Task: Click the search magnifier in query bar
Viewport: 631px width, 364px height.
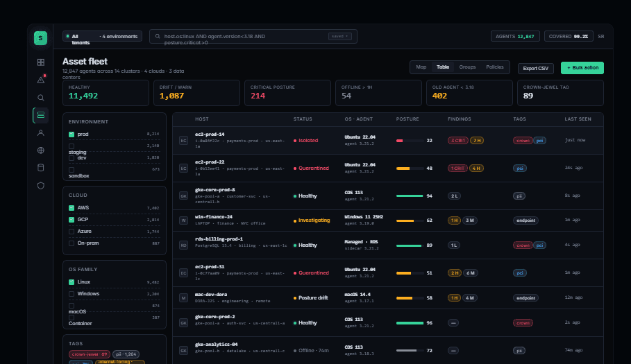Action: [158, 36]
